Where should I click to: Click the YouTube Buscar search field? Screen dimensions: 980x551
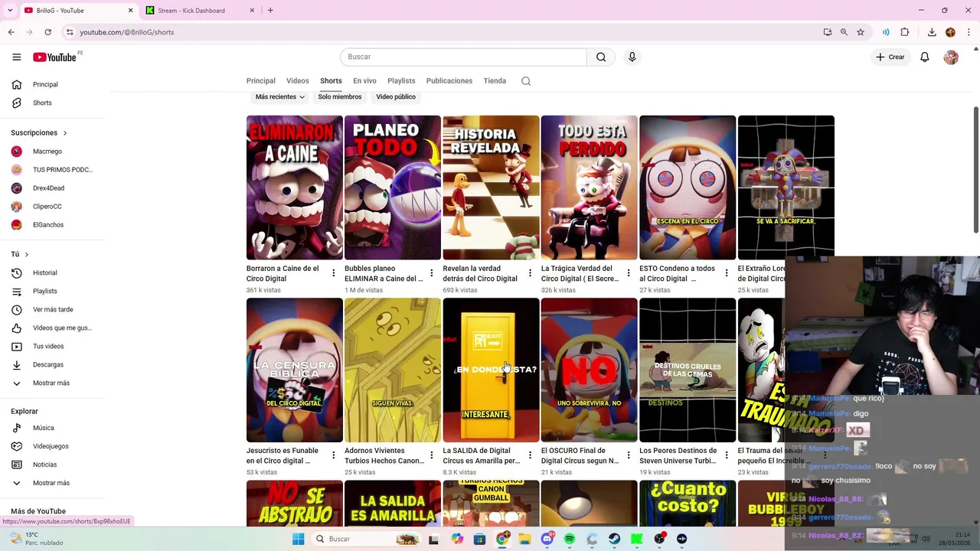coord(463,57)
